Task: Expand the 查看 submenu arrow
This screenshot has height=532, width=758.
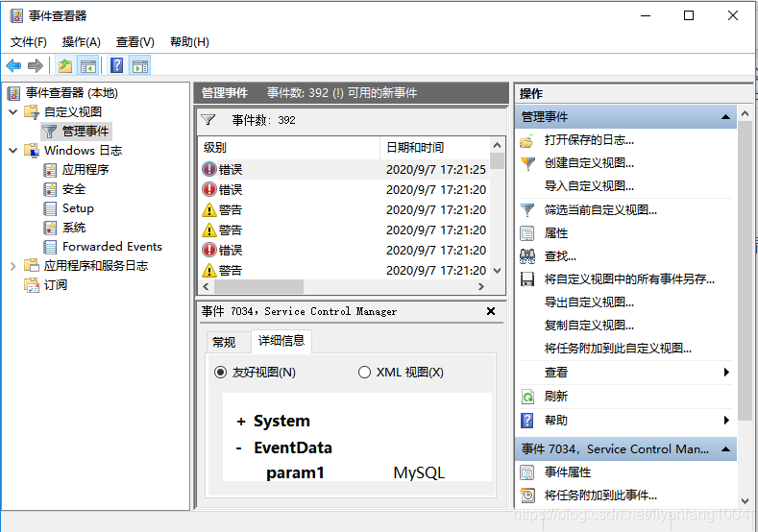Action: point(726,372)
